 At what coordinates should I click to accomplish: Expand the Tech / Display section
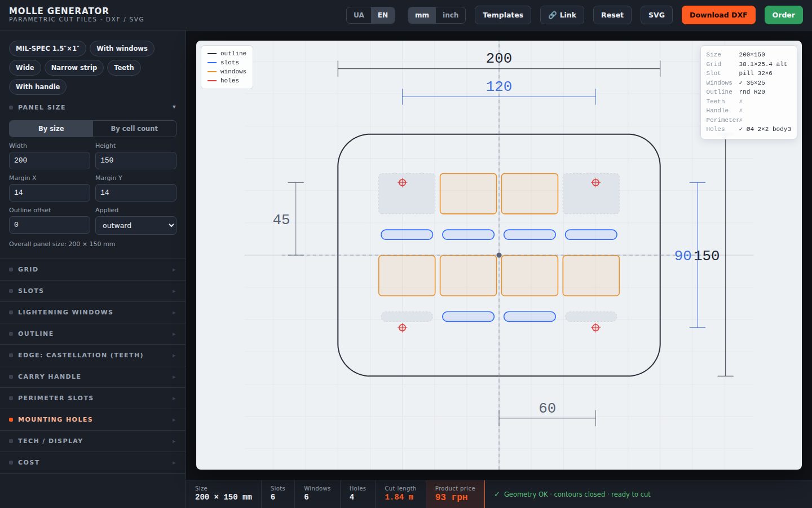pos(93,441)
